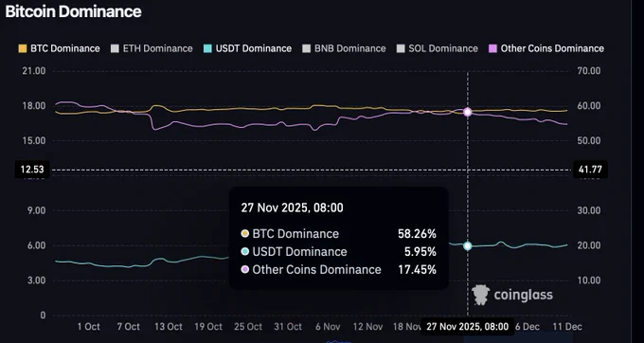Click the Bitcoin Dominance chart title

pyautogui.click(x=73, y=11)
